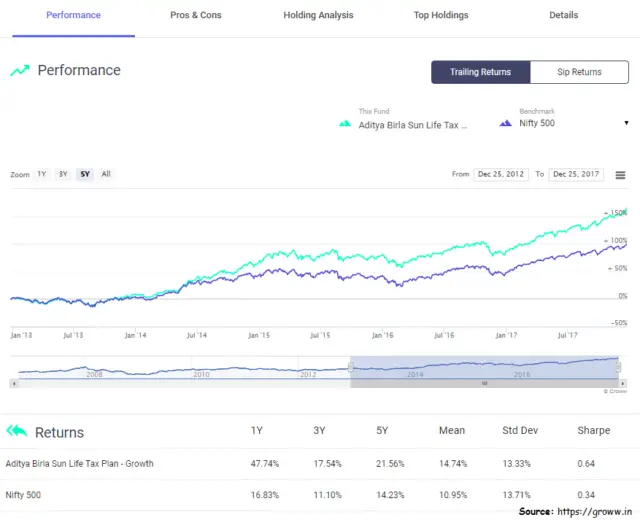
Task: Set chart zoom to All
Action: (x=106, y=174)
